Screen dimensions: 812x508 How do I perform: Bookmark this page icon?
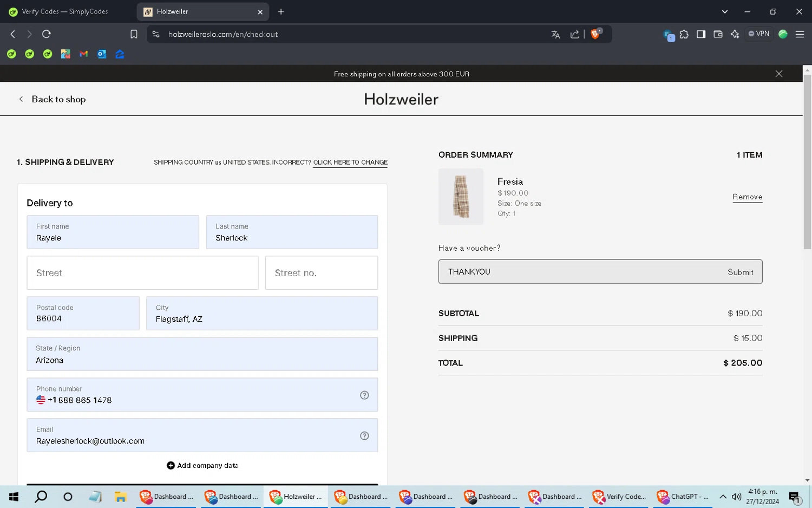(x=134, y=34)
